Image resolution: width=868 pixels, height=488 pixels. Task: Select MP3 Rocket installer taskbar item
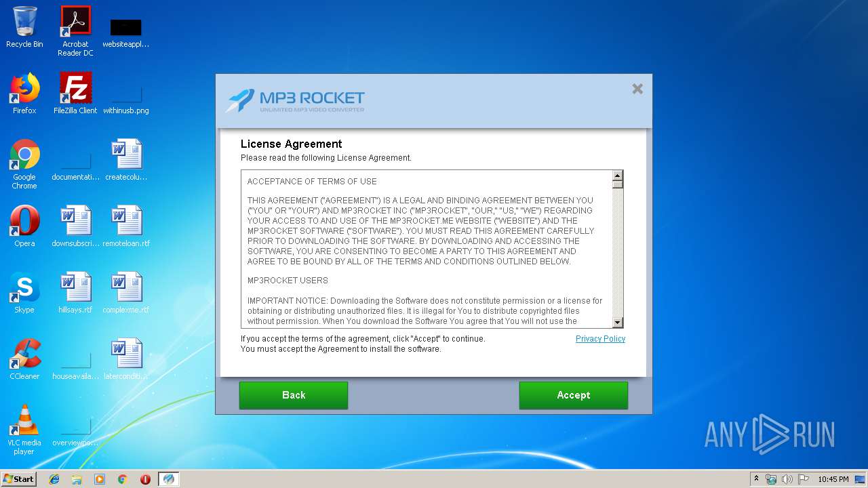click(169, 479)
